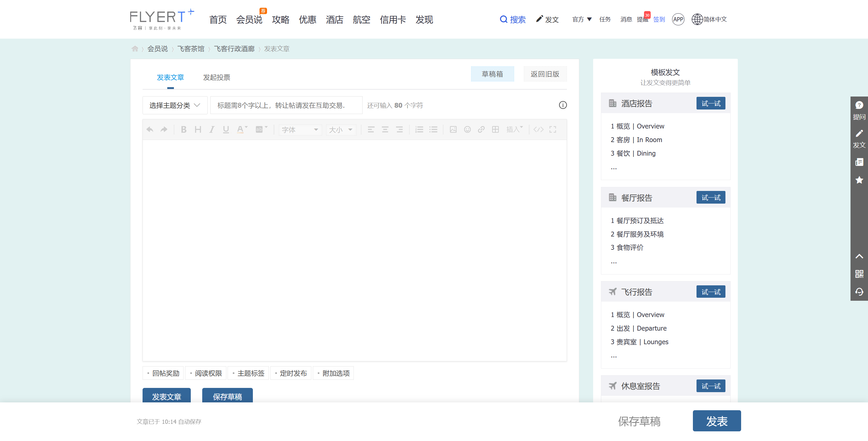Screen dimensions: 868x441
Task: Try the 飞行报告 template
Action: tap(711, 292)
